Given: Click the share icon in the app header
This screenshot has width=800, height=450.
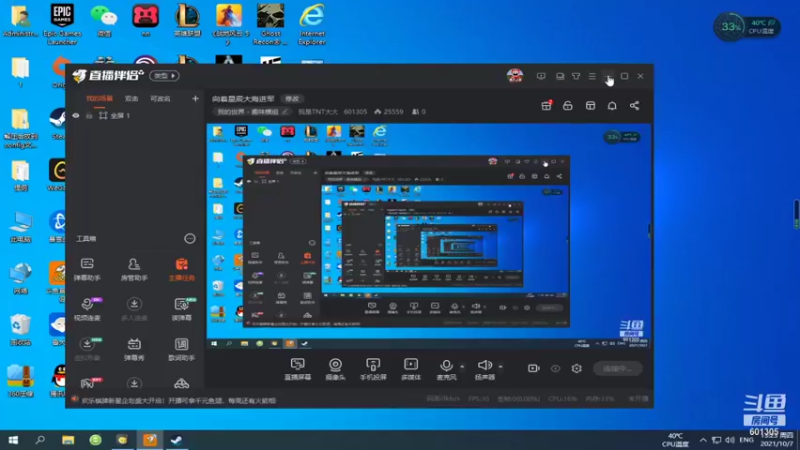Looking at the screenshot, I should [634, 106].
